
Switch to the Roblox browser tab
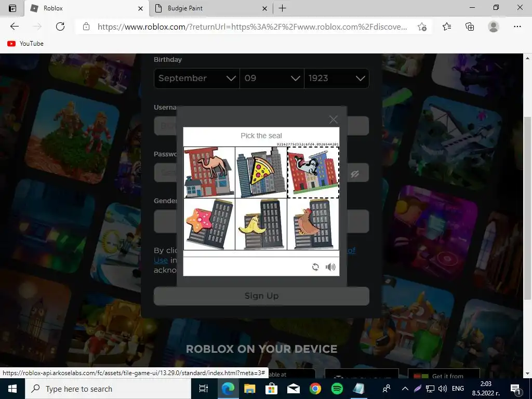[87, 8]
